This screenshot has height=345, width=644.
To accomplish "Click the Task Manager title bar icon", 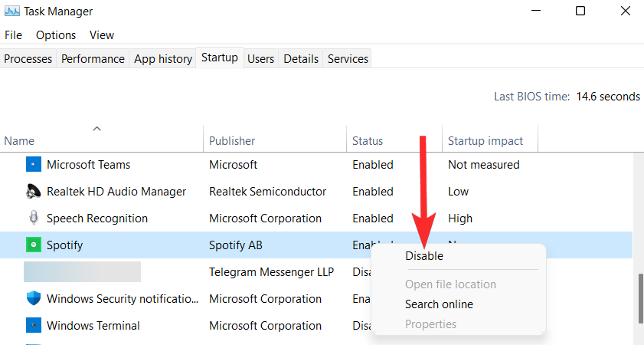I will point(12,11).
